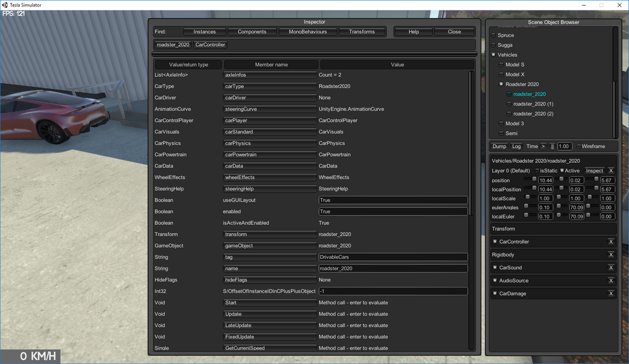
Task: Toggle the isStatic checkbox
Action: (537, 171)
